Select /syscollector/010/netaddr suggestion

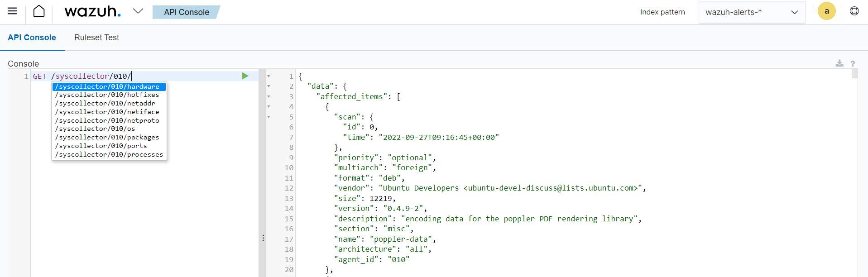109,103
